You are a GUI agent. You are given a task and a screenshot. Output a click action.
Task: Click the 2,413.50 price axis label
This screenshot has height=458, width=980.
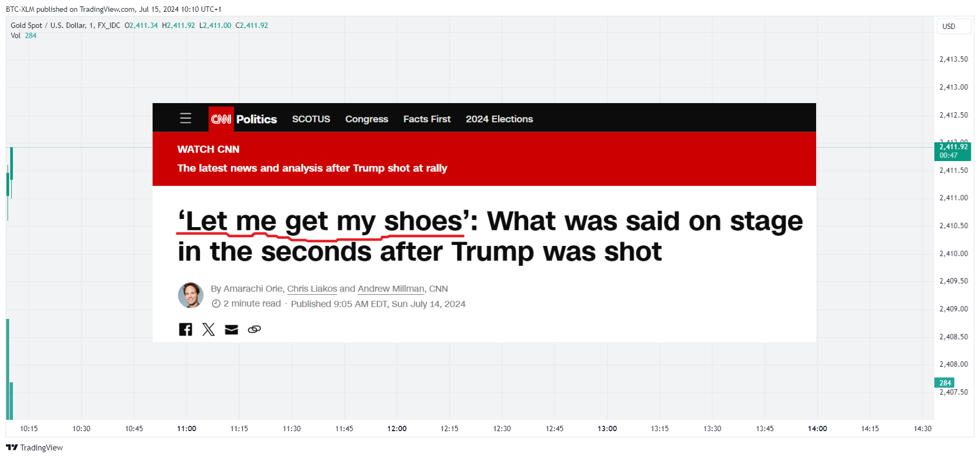tap(953, 59)
